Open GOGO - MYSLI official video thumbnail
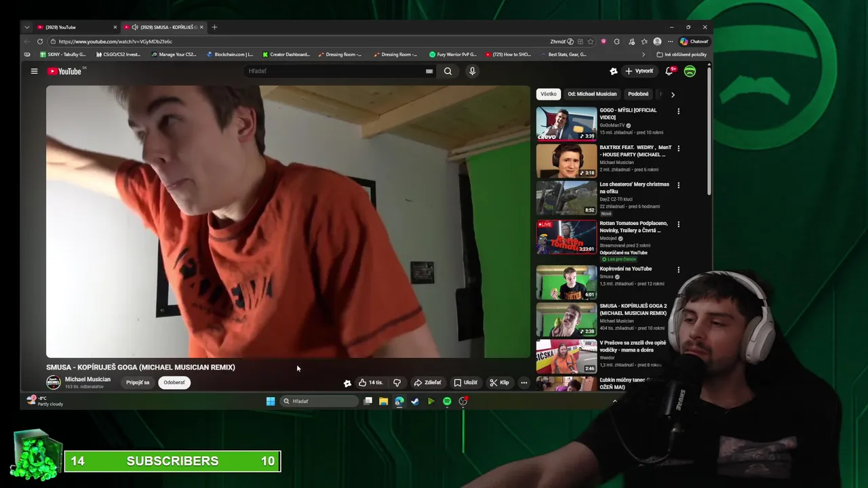 566,123
